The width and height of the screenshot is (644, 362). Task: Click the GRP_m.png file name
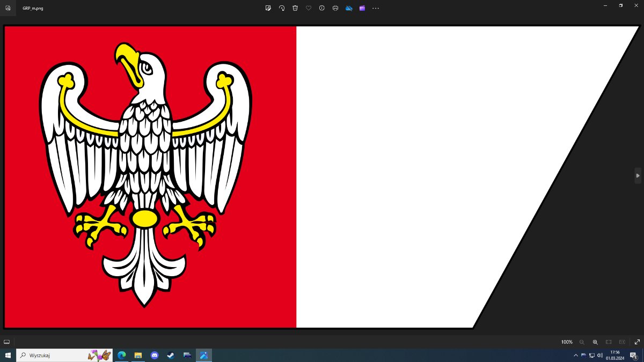(x=33, y=9)
